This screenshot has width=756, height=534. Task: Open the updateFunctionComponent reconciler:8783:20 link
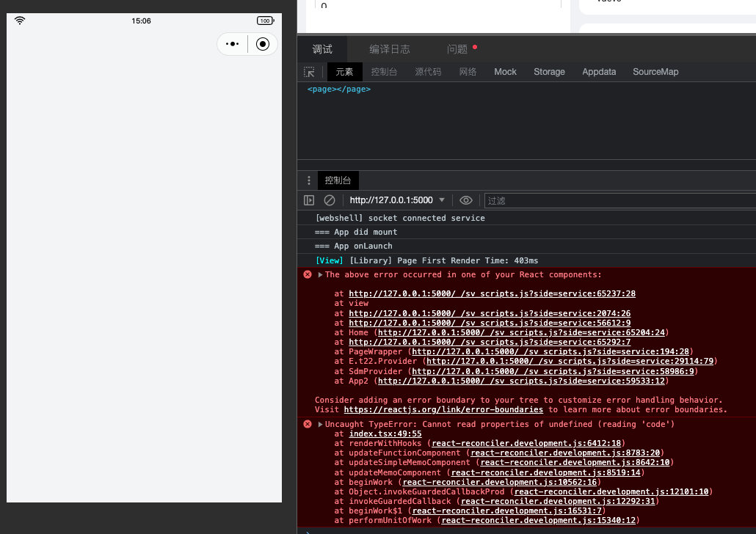[565, 453]
